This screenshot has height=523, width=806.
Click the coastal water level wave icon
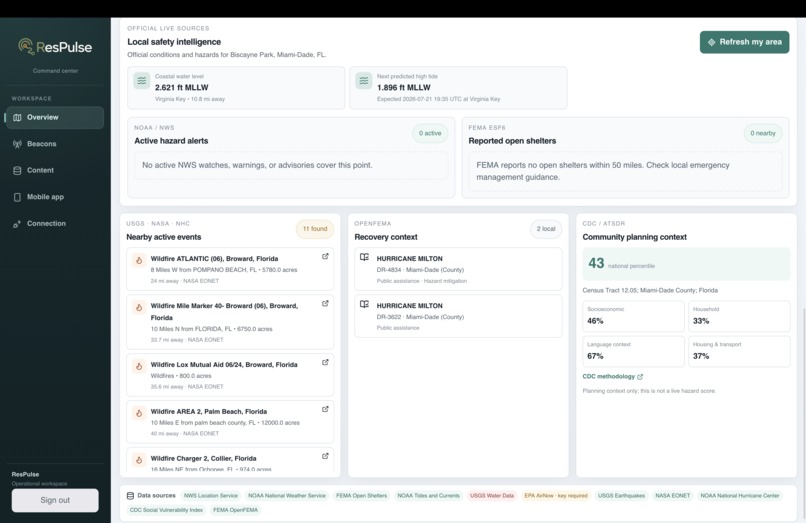pyautogui.click(x=141, y=81)
